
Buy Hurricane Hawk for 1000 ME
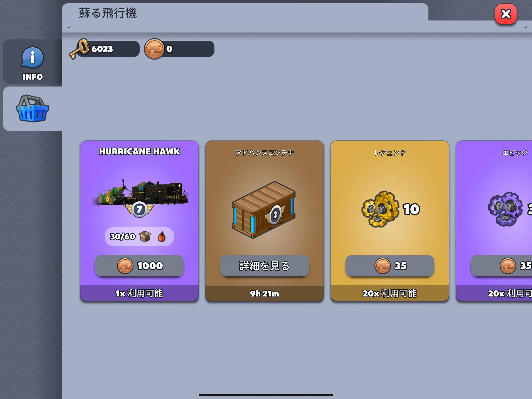[x=139, y=266]
